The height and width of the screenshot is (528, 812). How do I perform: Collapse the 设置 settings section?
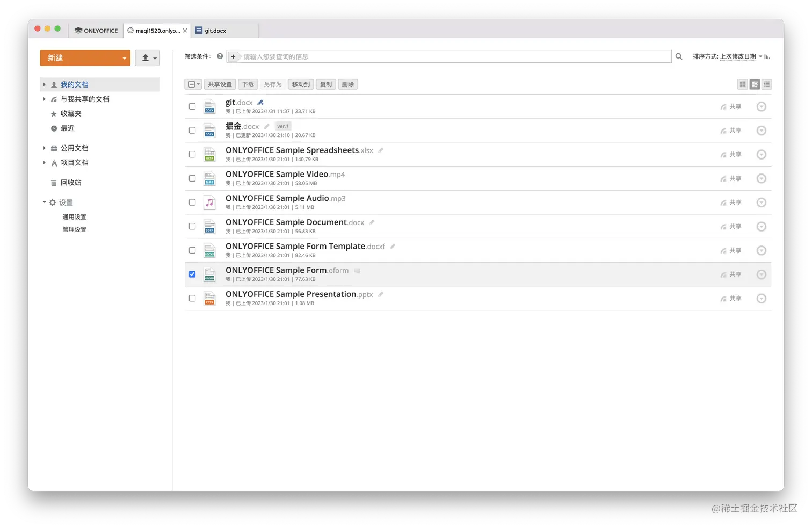[45, 202]
